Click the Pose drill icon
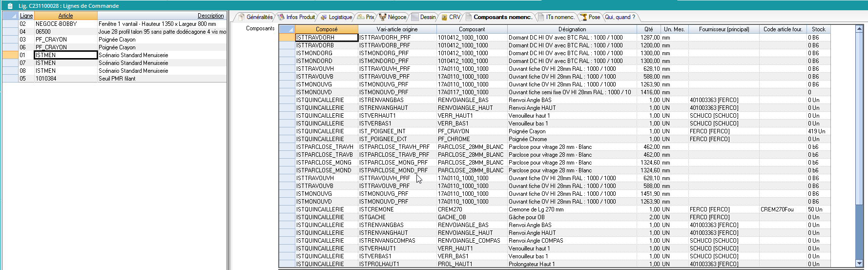 coord(583,17)
